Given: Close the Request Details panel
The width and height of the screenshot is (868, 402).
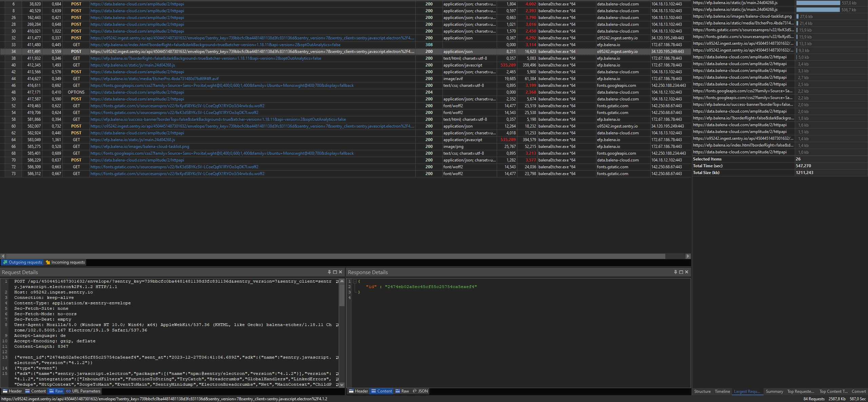Looking at the screenshot, I should tap(341, 272).
